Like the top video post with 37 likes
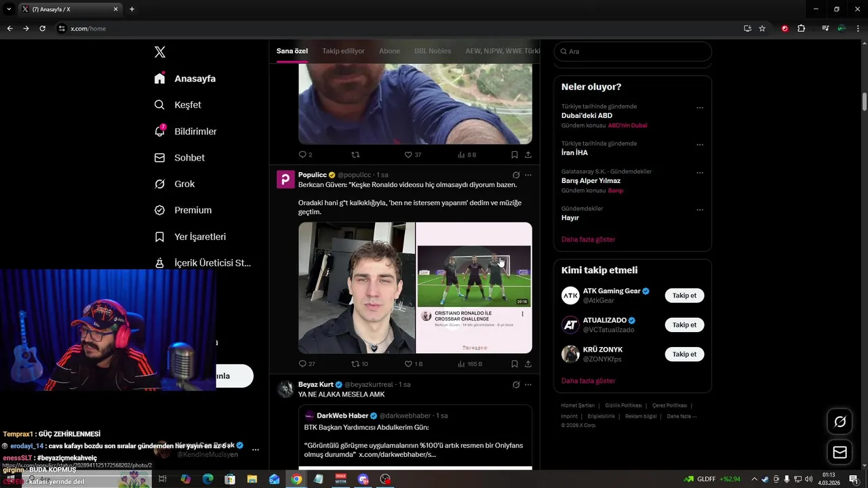The height and width of the screenshot is (488, 868). [408, 155]
